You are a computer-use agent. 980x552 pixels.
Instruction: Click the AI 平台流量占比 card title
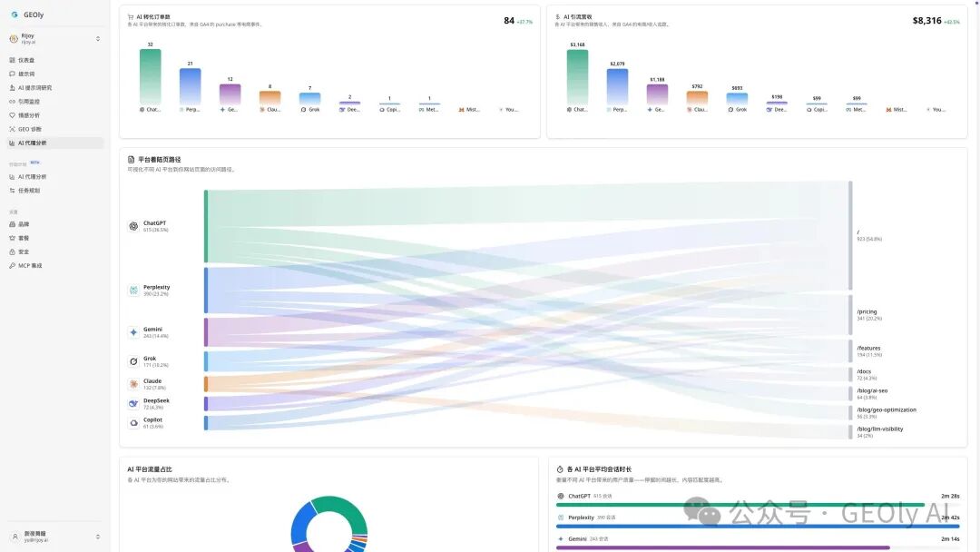(150, 468)
